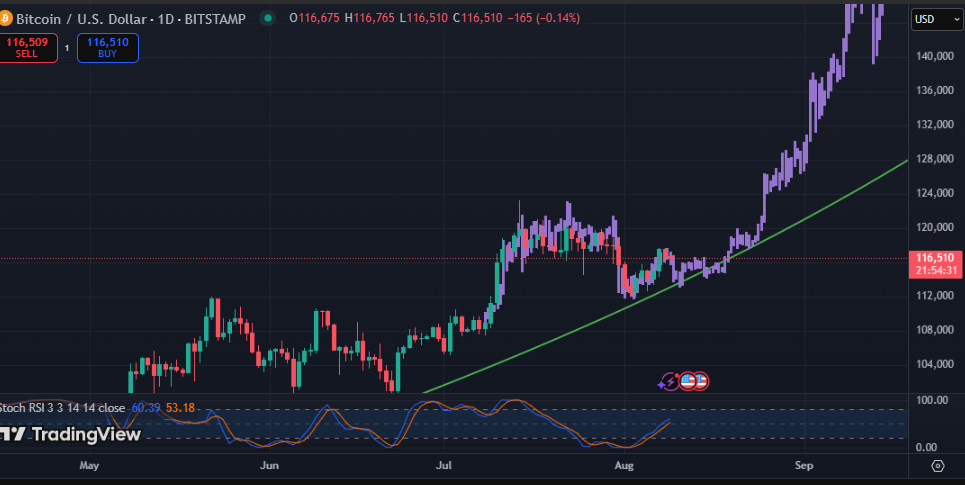This screenshot has width=965, height=485.
Task: Click the 132,000 price axis label
Action: tap(935, 125)
